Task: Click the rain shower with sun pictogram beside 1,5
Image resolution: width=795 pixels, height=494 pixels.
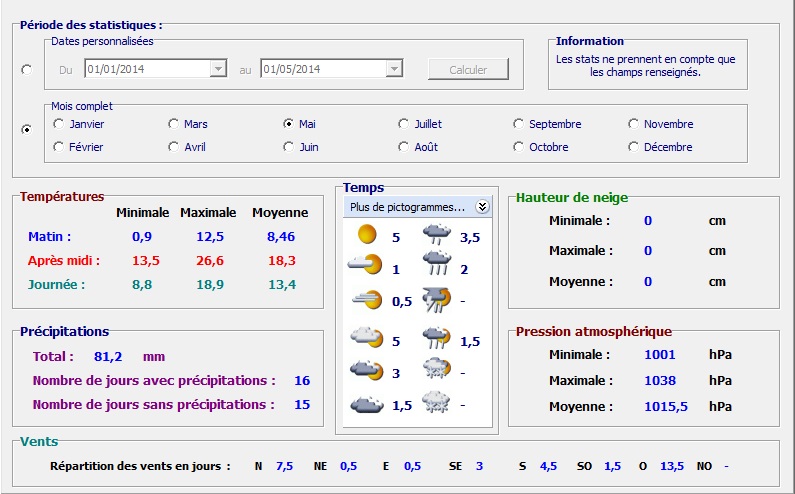Action: point(437,338)
